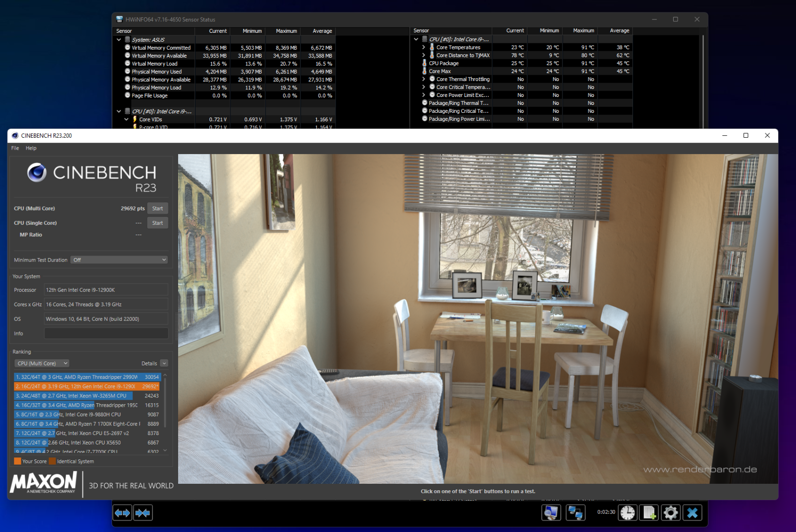Screen dimensions: 796x532
Task: Open HWiNFO sensor settings gear icon
Action: (x=671, y=513)
